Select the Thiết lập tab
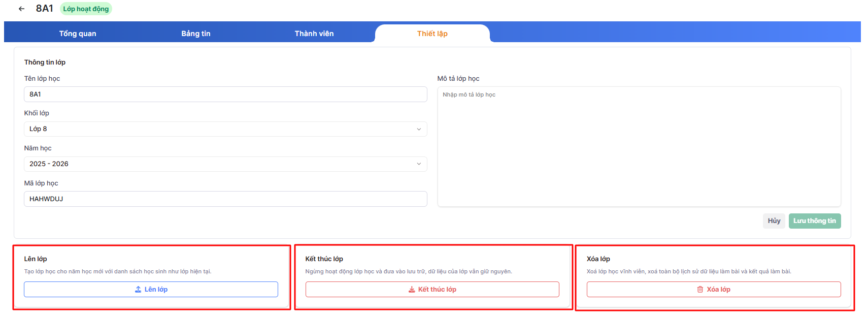 [432, 34]
